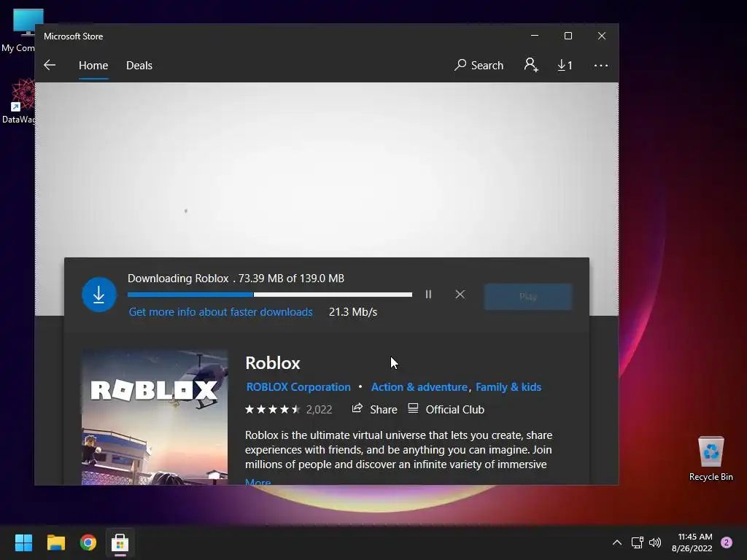Pause the Roblox download
The height and width of the screenshot is (560, 747).
(428, 295)
